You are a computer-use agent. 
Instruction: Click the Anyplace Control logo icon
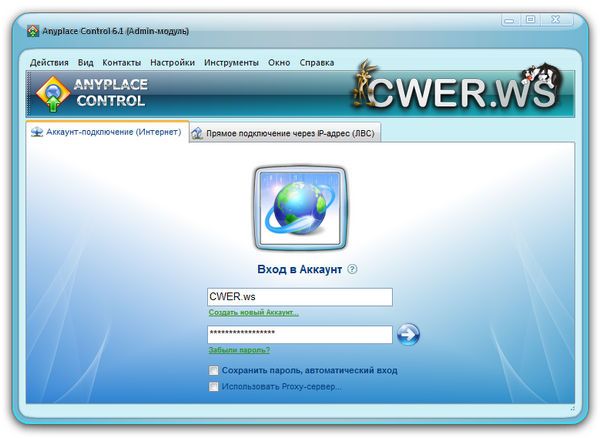50,93
